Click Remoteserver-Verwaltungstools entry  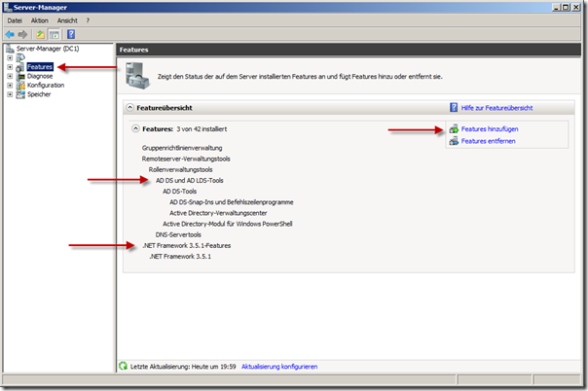click(186, 159)
